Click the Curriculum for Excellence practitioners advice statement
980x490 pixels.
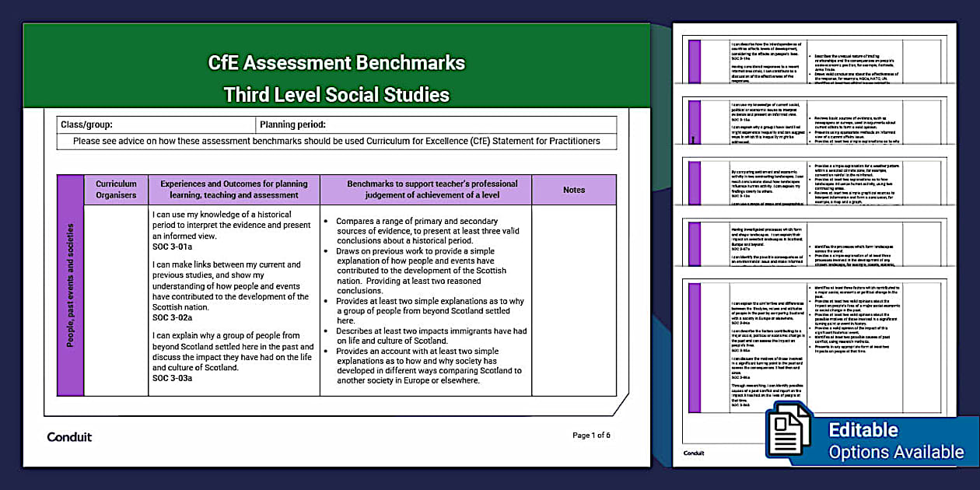336,141
